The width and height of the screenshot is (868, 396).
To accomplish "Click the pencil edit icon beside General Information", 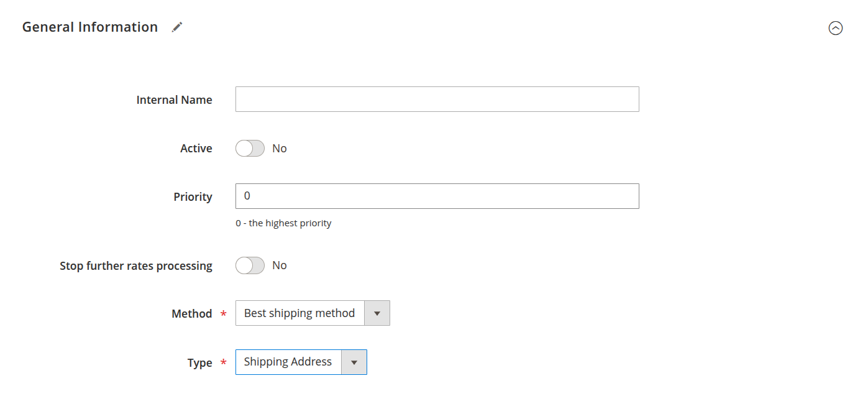I will click(177, 27).
